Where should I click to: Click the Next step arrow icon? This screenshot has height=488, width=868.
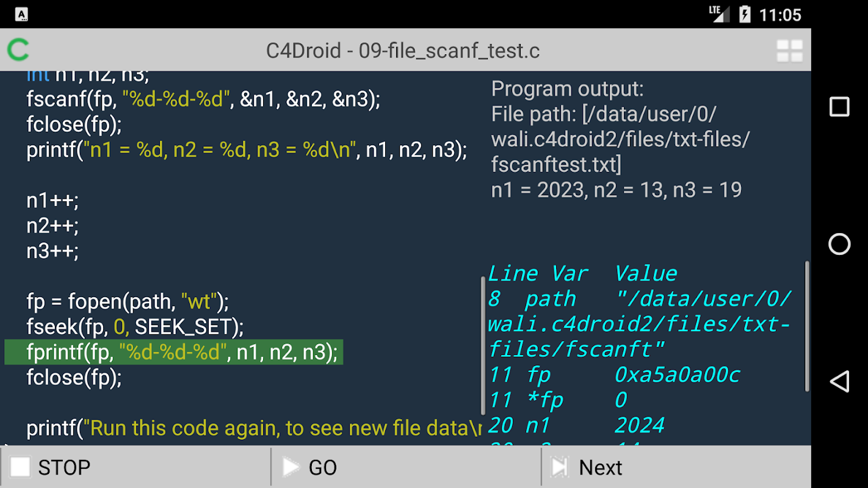pyautogui.click(x=559, y=467)
